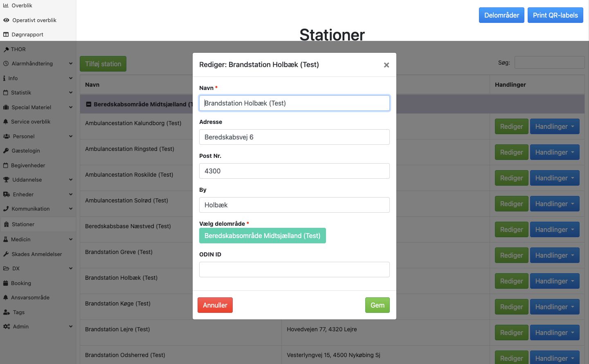The image size is (589, 364).
Task: Click the wrench icon beside Skades Anmeldelser
Action: coord(6,254)
